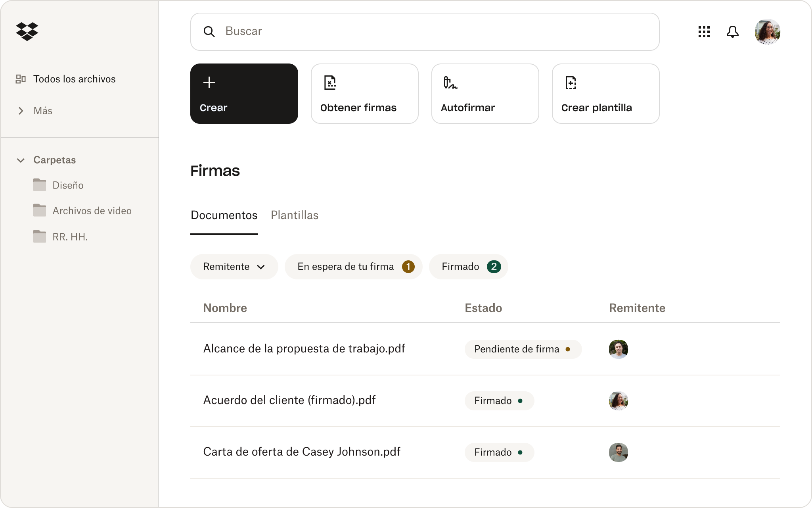Click the Autofirmar button
812x508 pixels.
pos(485,94)
